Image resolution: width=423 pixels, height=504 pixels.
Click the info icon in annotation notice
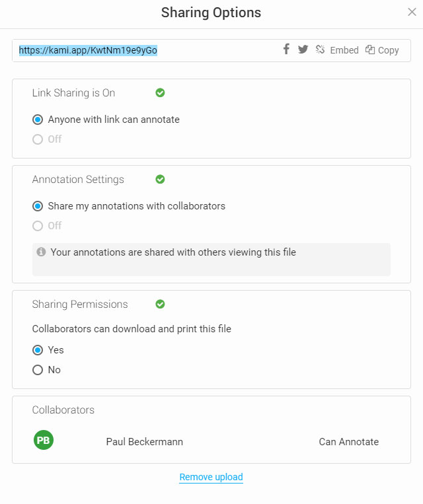coord(41,252)
